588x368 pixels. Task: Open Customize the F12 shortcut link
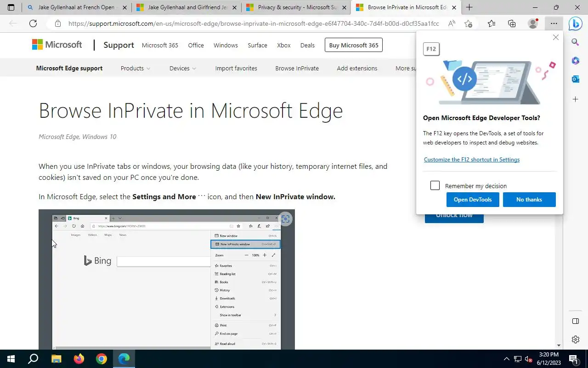(x=472, y=159)
